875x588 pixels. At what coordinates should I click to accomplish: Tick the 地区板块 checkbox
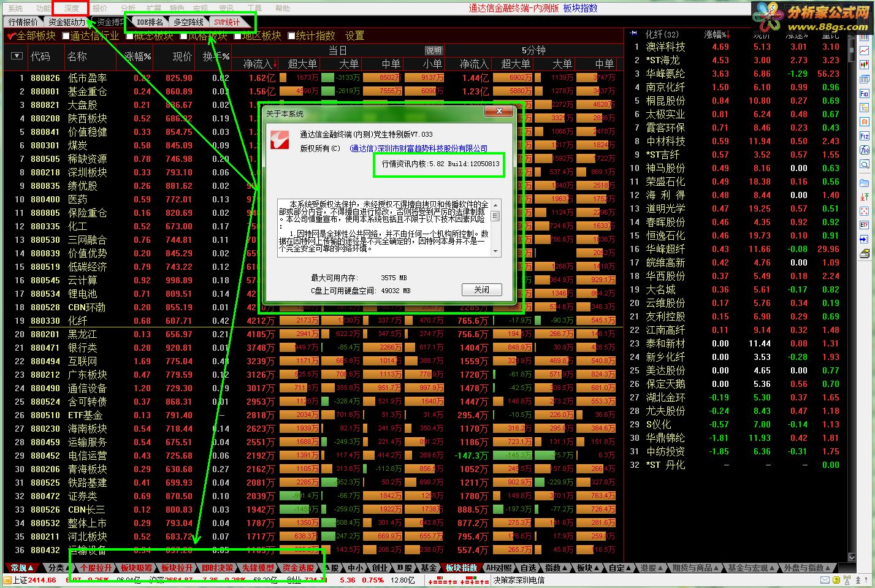pos(238,36)
